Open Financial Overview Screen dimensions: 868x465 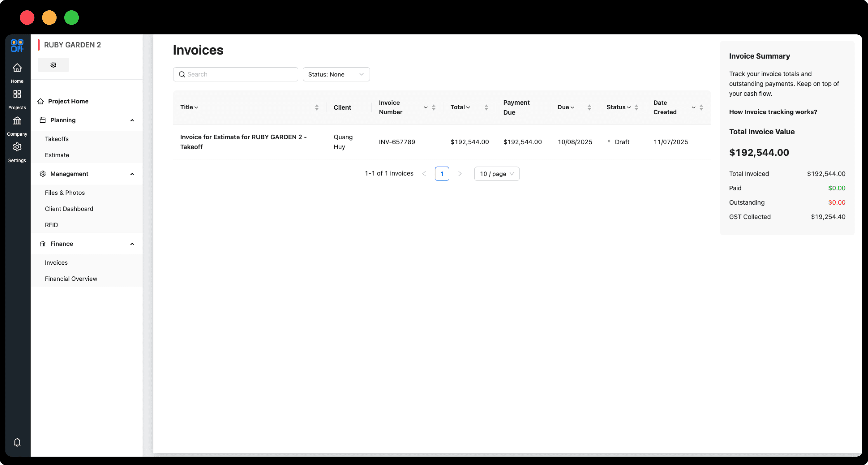pos(71,279)
